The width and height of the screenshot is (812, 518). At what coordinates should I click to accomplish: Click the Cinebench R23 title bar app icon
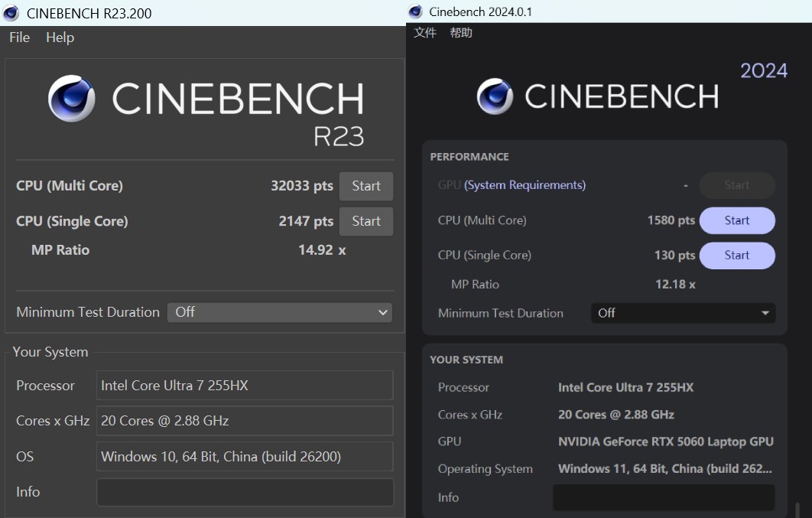11,13
